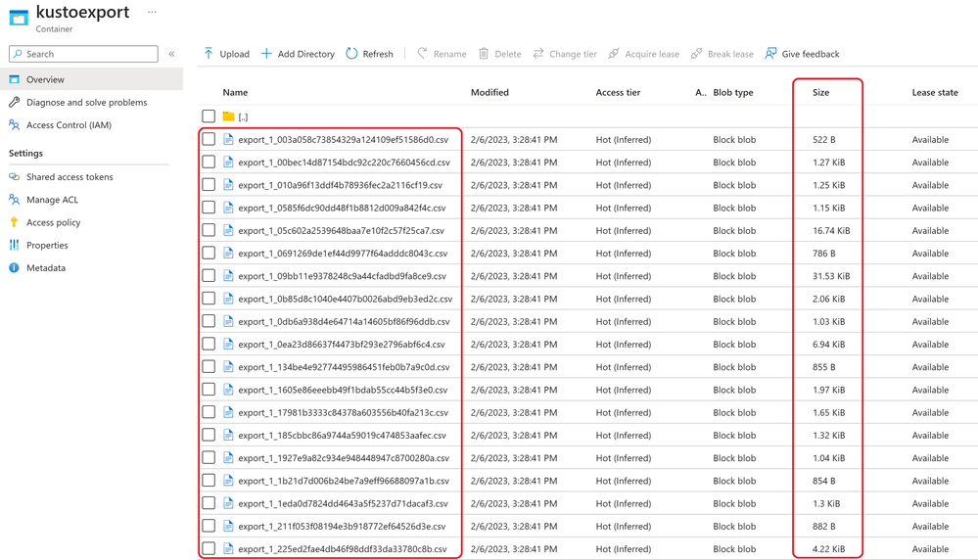Sort by the Name column header
The image size is (978, 560).
235,92
